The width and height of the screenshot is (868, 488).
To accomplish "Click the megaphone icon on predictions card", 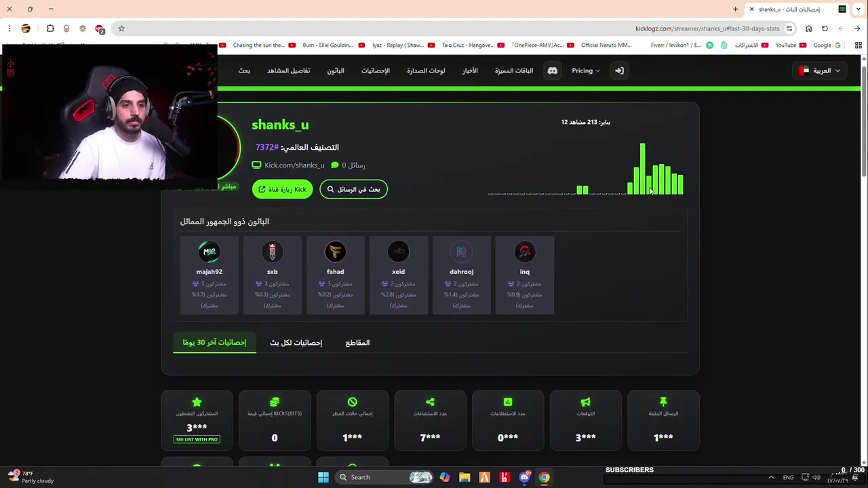I will pyautogui.click(x=585, y=402).
